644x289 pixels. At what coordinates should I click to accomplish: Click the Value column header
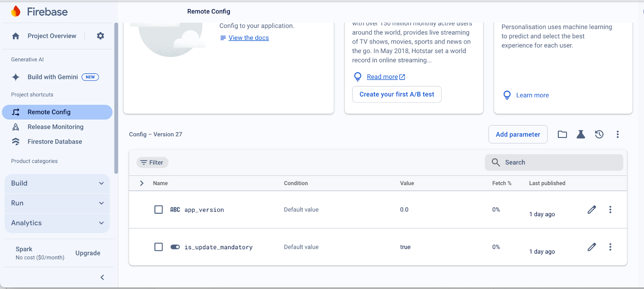[407, 183]
